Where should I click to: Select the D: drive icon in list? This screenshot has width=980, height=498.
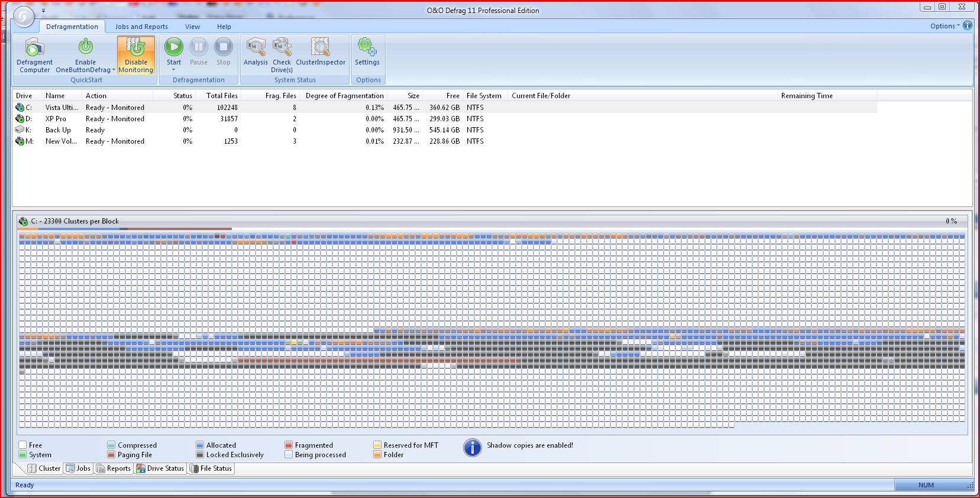[x=20, y=119]
